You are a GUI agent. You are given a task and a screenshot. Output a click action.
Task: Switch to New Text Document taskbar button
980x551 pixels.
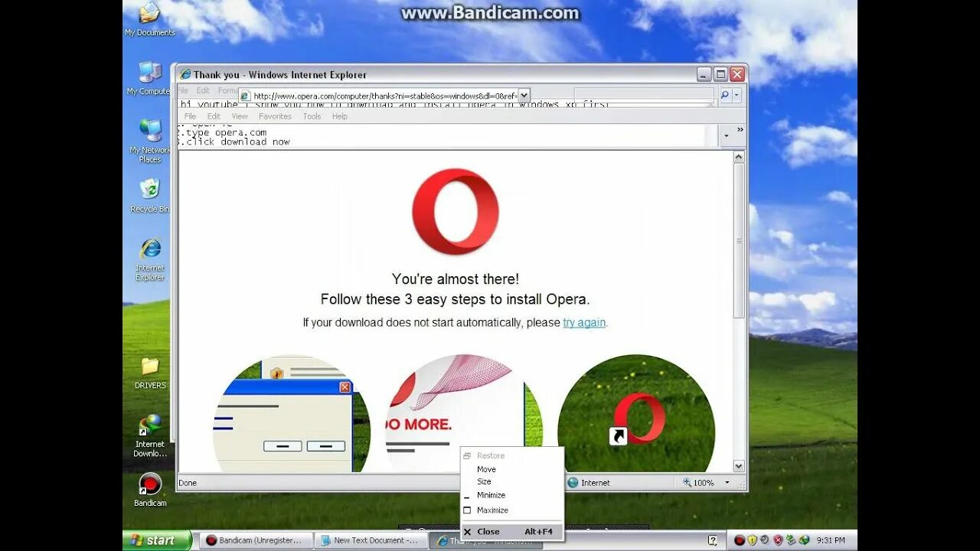[371, 540]
